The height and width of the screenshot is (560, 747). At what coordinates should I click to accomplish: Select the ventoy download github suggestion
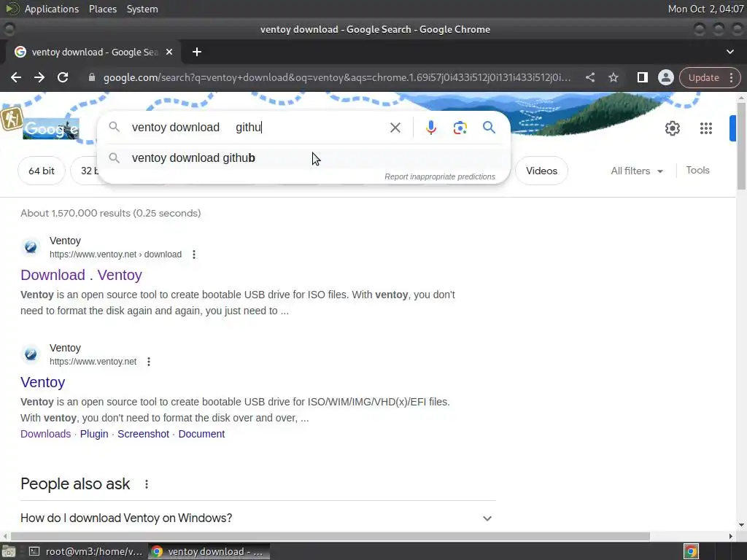[x=303, y=158]
